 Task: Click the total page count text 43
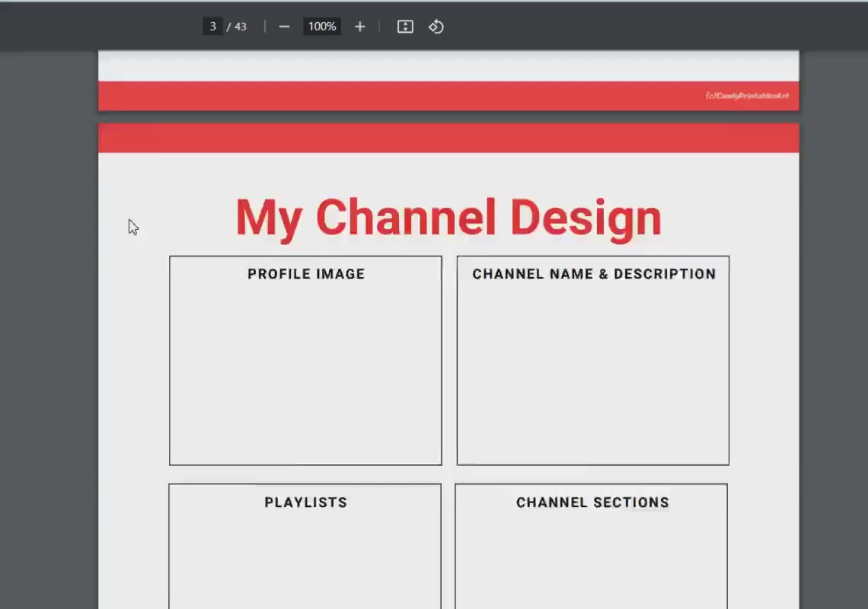pos(241,26)
